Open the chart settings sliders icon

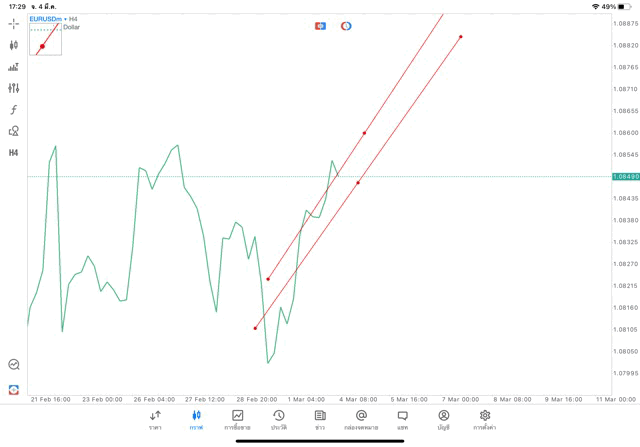[x=14, y=88]
